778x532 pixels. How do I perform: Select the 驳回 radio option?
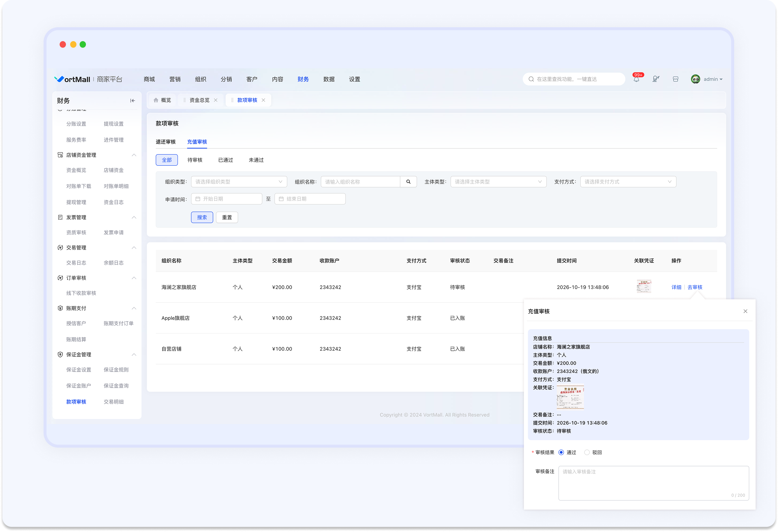click(x=587, y=452)
